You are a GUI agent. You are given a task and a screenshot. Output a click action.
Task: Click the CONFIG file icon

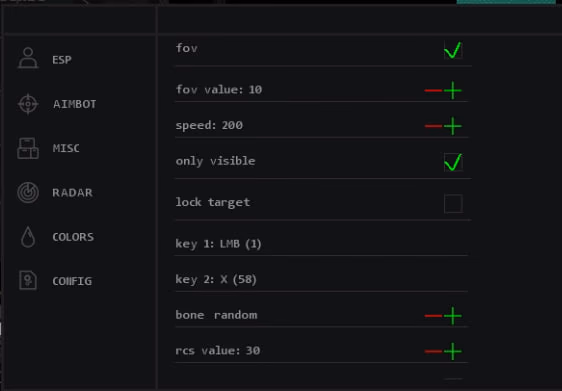pos(28,281)
